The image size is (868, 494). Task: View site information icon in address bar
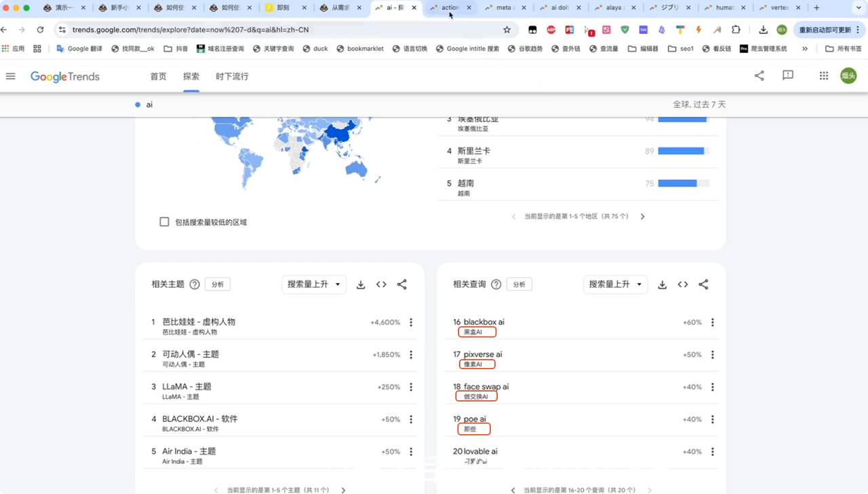pos(62,30)
